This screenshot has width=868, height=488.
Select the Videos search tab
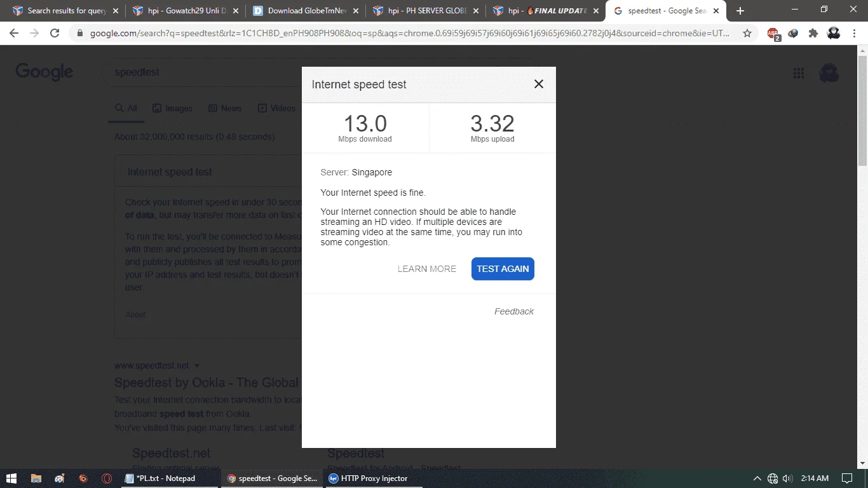click(x=276, y=108)
